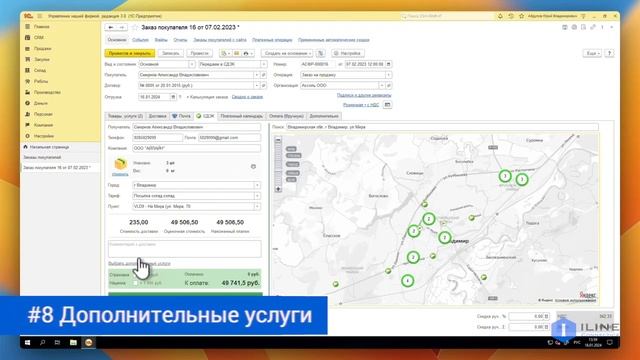Image resolution: width=640 pixels, height=360 pixels.
Task: Open the Товары, услуги (2) tab
Action: coord(125,116)
